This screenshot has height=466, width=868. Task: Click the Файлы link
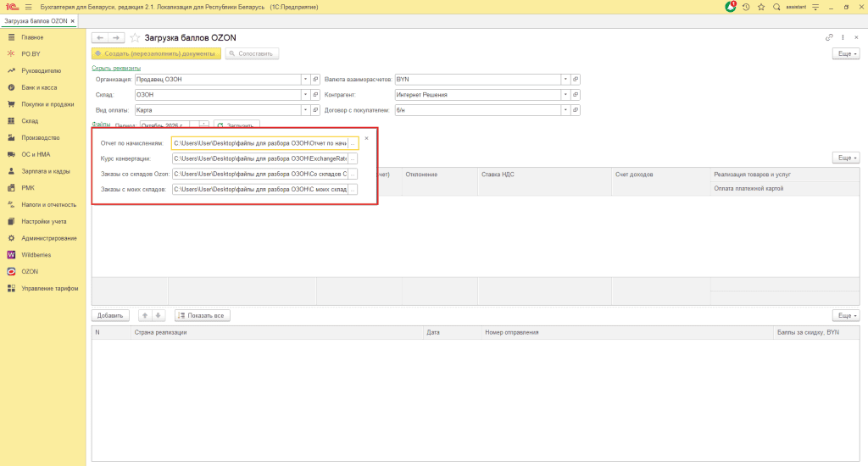point(101,125)
